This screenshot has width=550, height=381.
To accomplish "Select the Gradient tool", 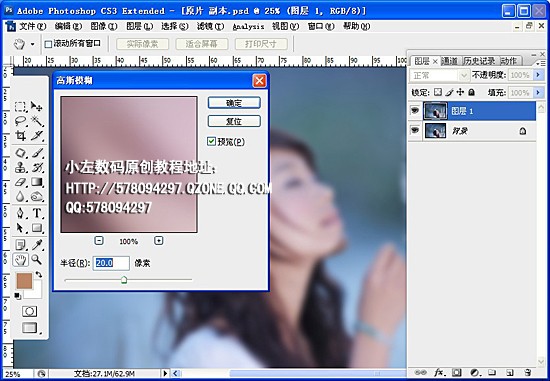I will point(37,182).
